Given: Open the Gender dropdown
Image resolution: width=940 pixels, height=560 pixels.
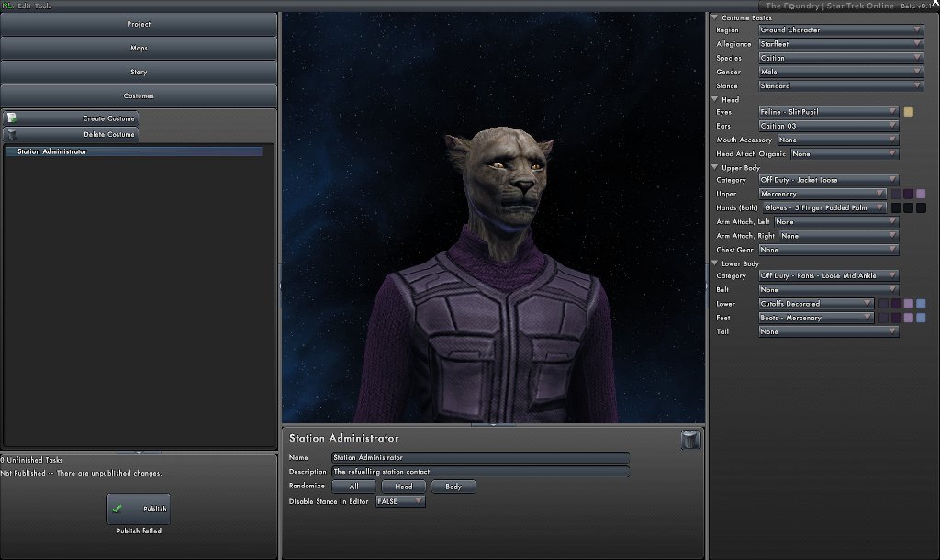Looking at the screenshot, I should [841, 72].
